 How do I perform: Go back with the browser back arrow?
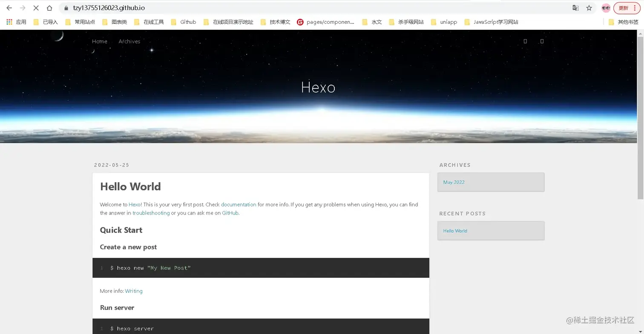pyautogui.click(x=9, y=8)
